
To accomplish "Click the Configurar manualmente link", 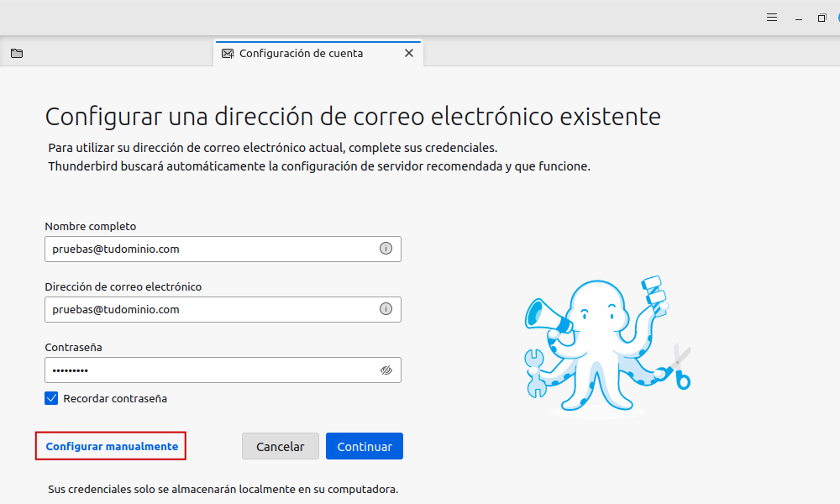I will (112, 446).
